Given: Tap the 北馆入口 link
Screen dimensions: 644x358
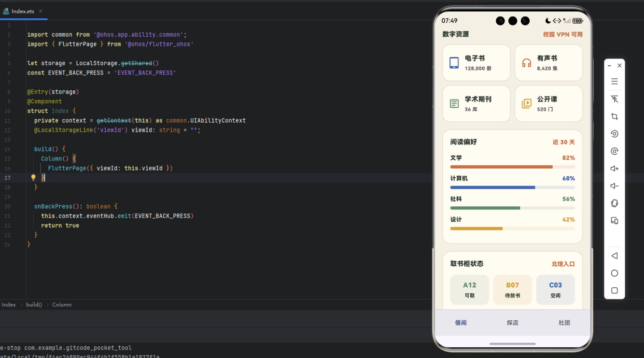Looking at the screenshot, I should point(563,264).
